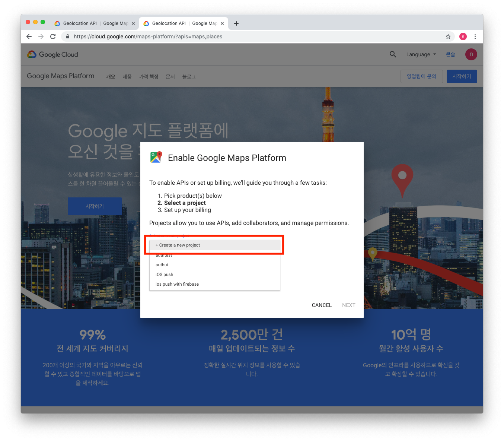
Task: Click the '2. Select a project' step text
Action: point(182,203)
